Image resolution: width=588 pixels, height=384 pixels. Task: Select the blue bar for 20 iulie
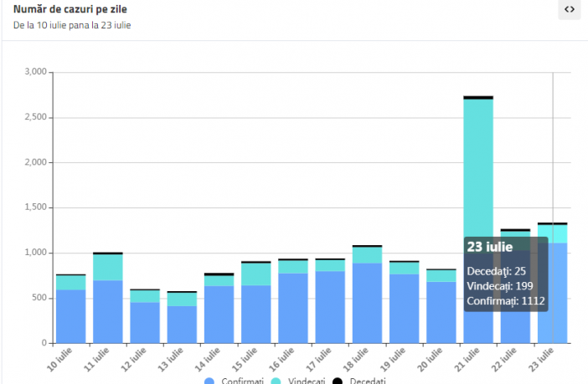coord(441,312)
